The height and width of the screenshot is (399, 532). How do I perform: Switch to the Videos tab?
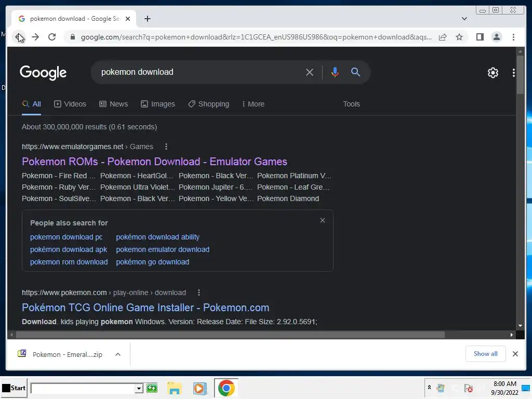70,104
